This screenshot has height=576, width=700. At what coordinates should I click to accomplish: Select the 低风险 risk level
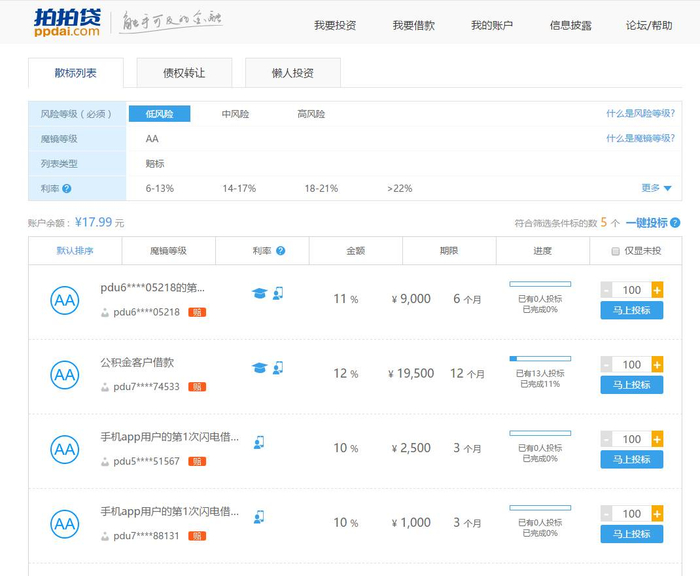click(x=159, y=114)
